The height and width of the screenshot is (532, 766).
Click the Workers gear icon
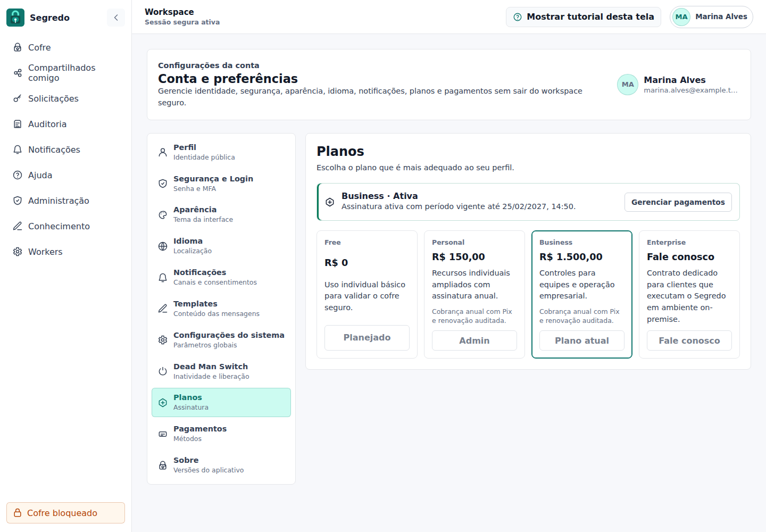(18, 252)
